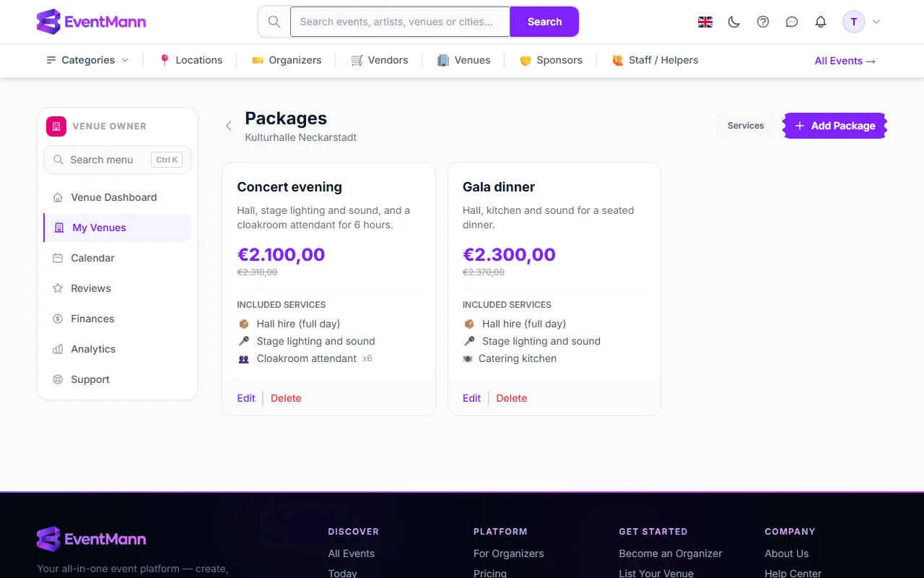Click the sidebar Search menu field
The image size is (924, 578).
[118, 160]
